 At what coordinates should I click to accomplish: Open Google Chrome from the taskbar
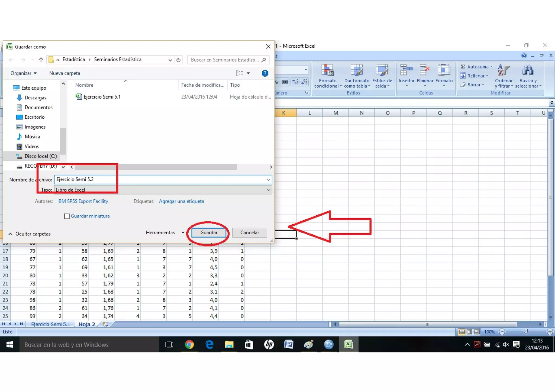(x=189, y=345)
